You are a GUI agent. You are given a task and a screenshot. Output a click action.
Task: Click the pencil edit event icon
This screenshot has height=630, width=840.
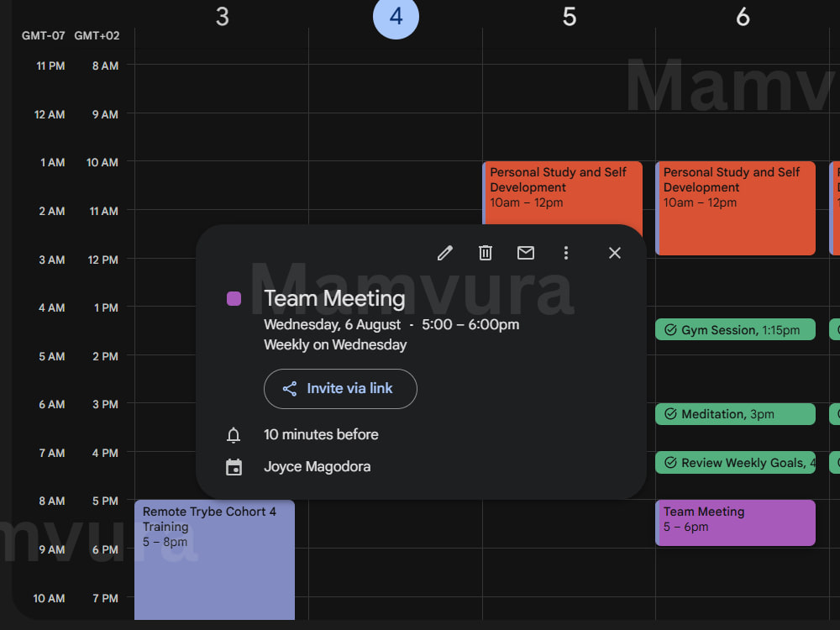point(444,253)
